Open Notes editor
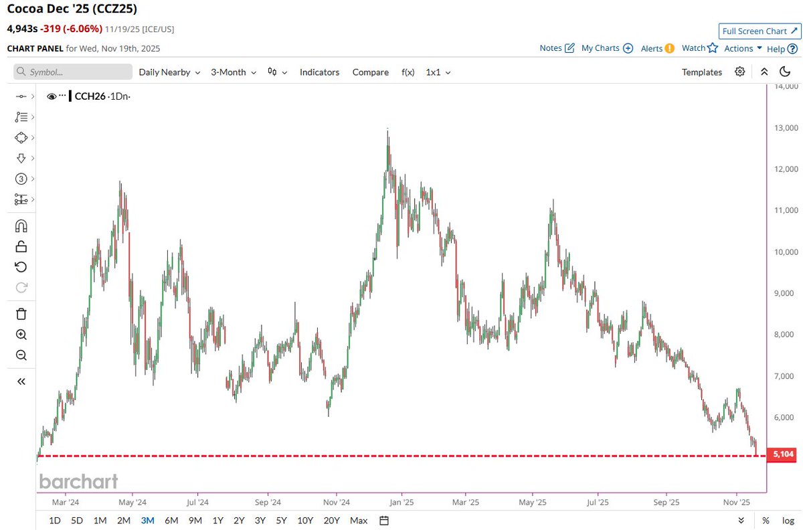The width and height of the screenshot is (803, 532). 557,48
